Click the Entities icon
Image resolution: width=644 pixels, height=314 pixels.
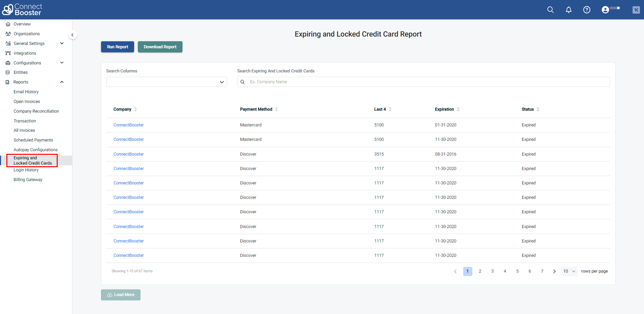[x=8, y=72]
